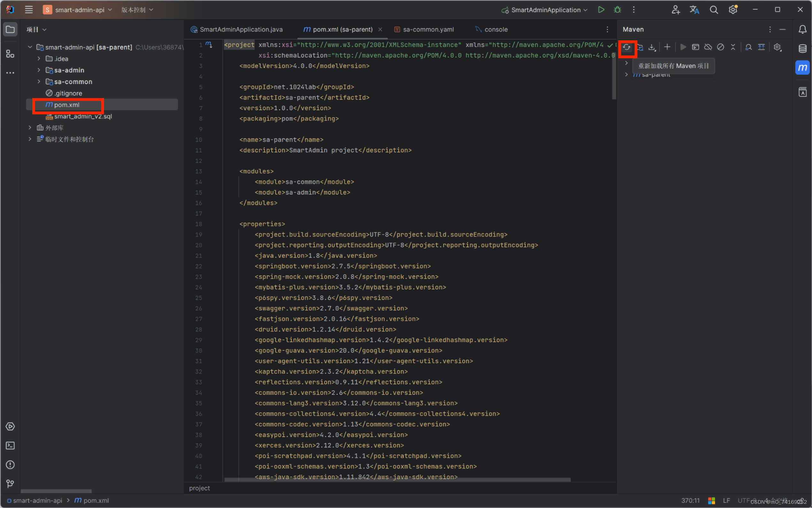Viewport: 812px width, 508px height.
Task: Switch to the sa-common.yaml tab
Action: coord(428,29)
